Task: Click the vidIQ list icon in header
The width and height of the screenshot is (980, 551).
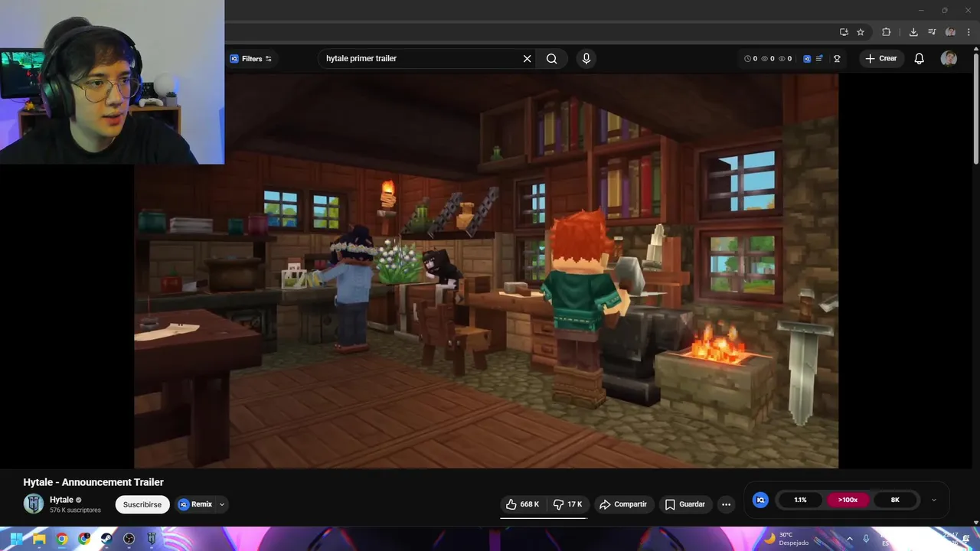Action: pos(819,58)
